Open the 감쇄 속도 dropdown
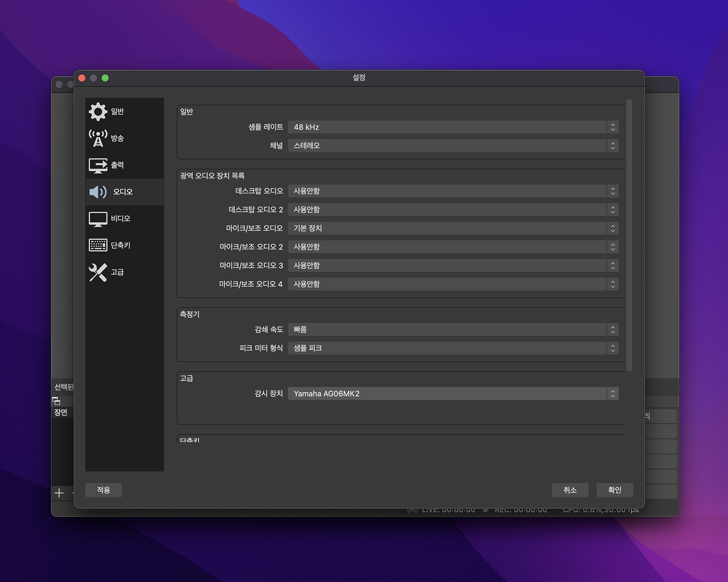This screenshot has width=728, height=582. [453, 330]
